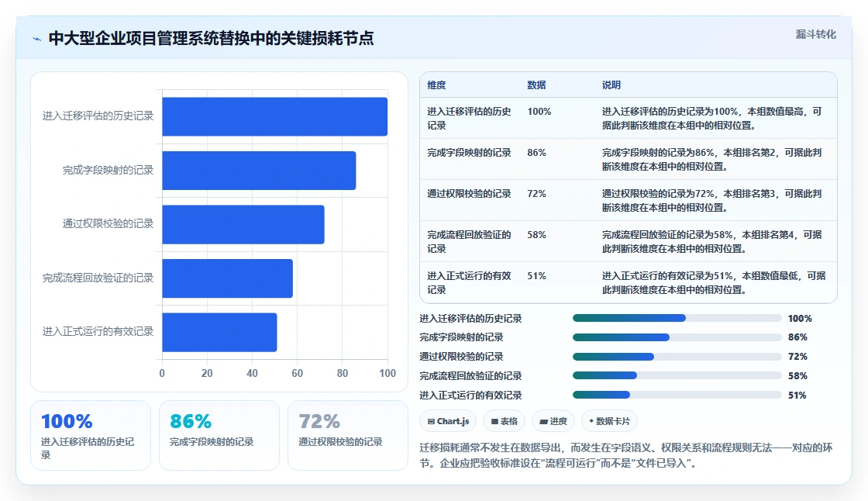Image resolution: width=868 pixels, height=501 pixels.
Task: Click the 58% value beside progress bar
Action: (x=797, y=375)
